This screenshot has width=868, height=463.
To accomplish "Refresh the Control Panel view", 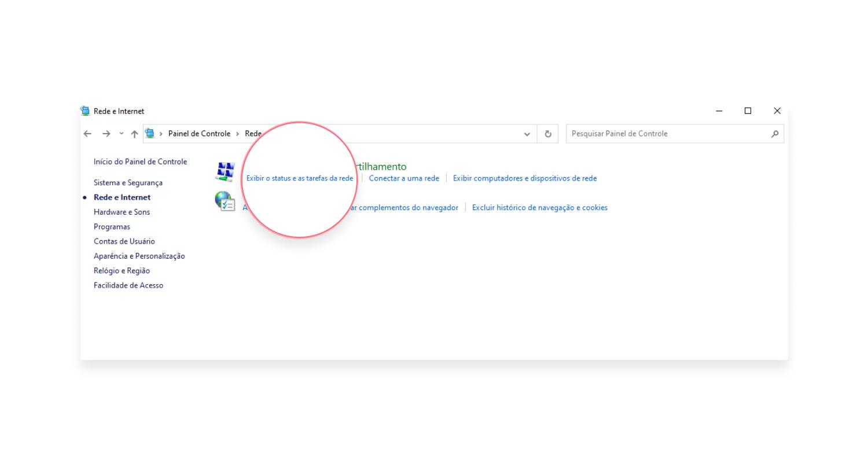I will (x=548, y=134).
